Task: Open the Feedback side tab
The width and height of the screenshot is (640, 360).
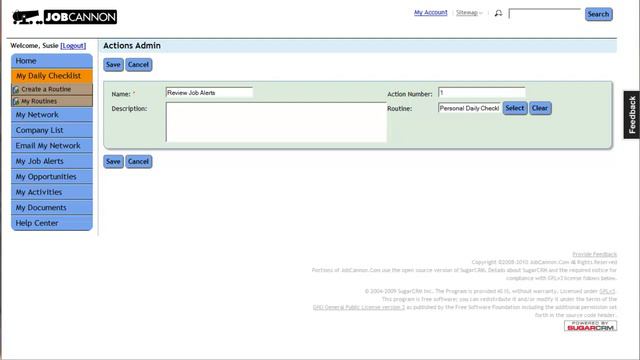Action: pos(632,115)
